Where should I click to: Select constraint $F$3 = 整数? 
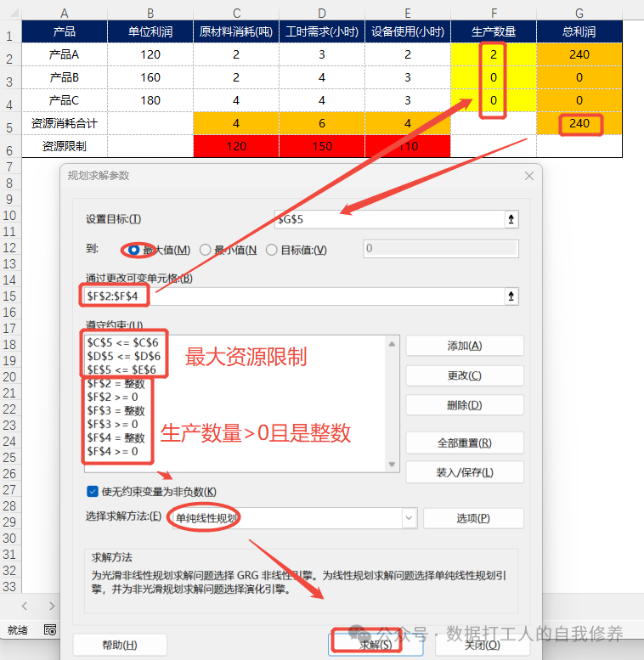[116, 410]
